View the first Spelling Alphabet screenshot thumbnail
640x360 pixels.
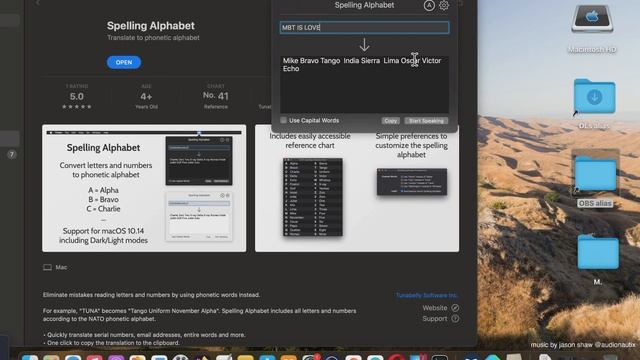point(144,188)
